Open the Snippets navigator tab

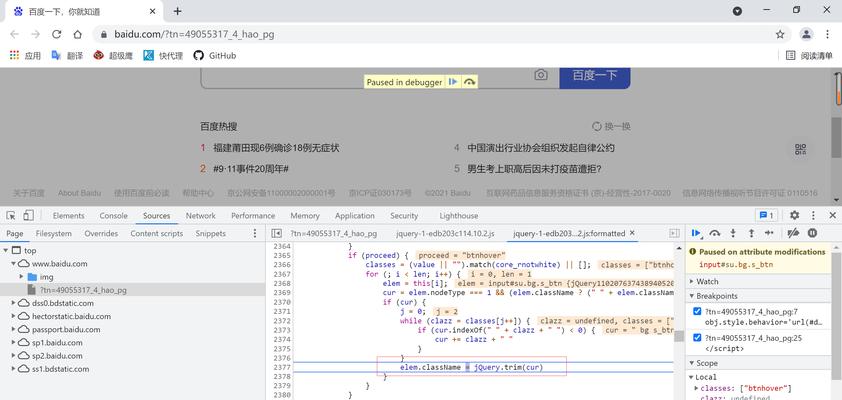click(x=210, y=234)
